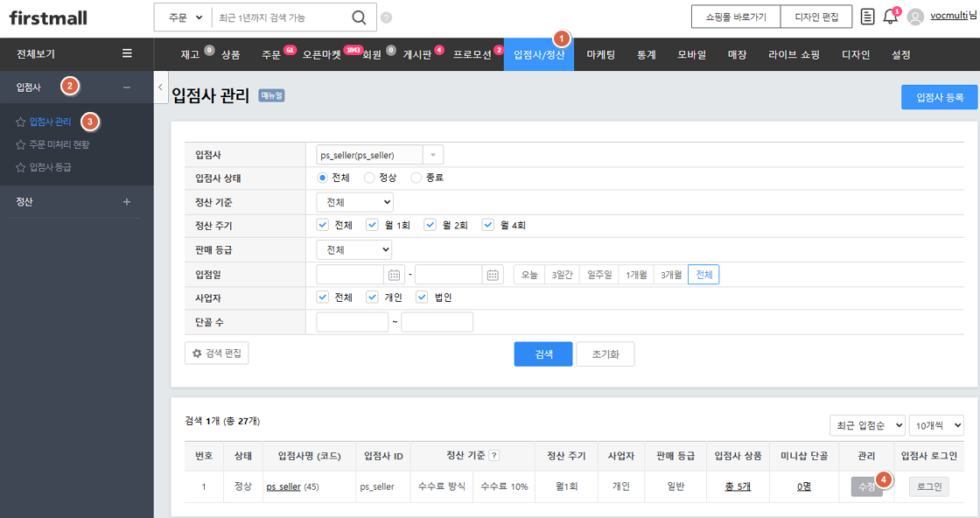Open 검색 편집 settings button
Screen dimensions: 980x518
217,353
